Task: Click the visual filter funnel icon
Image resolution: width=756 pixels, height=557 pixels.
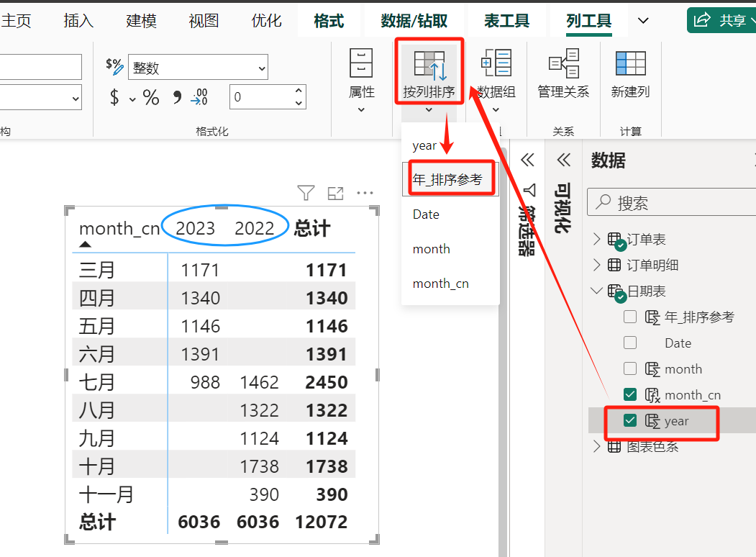Action: pyautogui.click(x=306, y=193)
